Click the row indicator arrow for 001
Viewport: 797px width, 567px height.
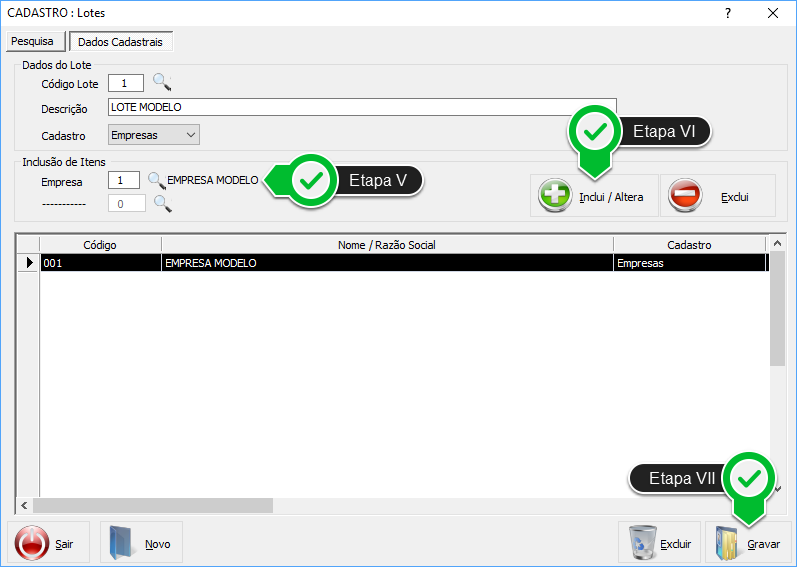coord(28,263)
